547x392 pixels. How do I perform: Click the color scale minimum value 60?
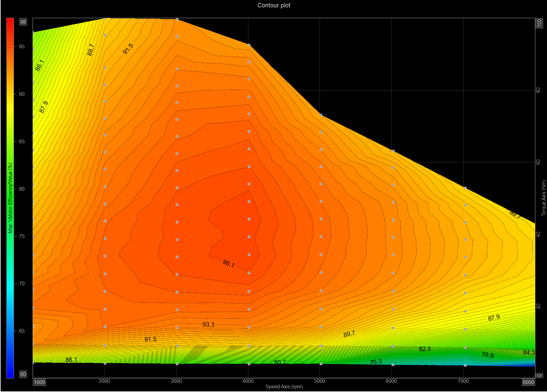coord(23,374)
